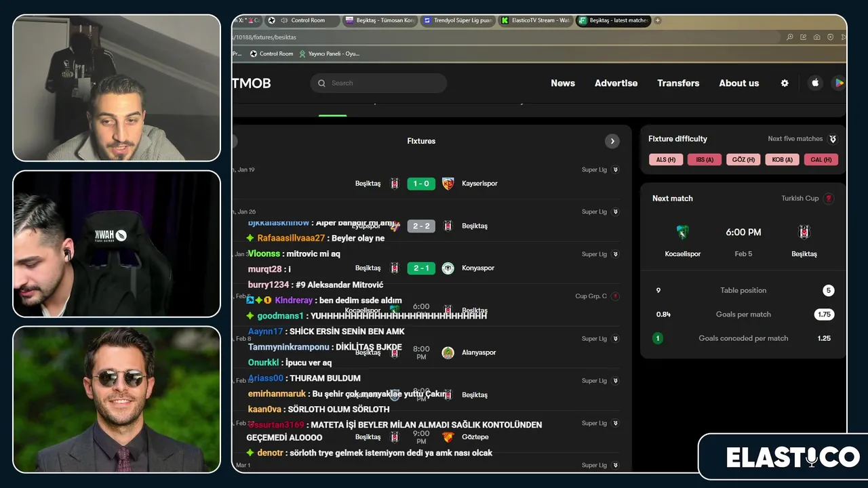Click the Konyaspor team name

(478, 268)
